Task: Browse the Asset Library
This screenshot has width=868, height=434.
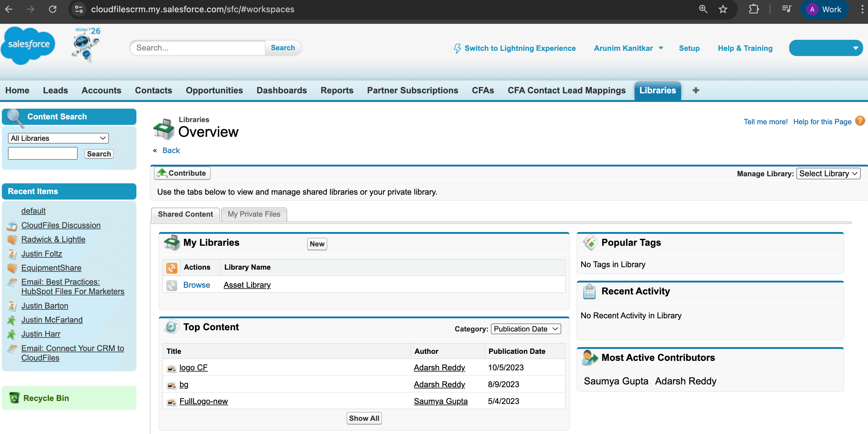Action: (196, 285)
